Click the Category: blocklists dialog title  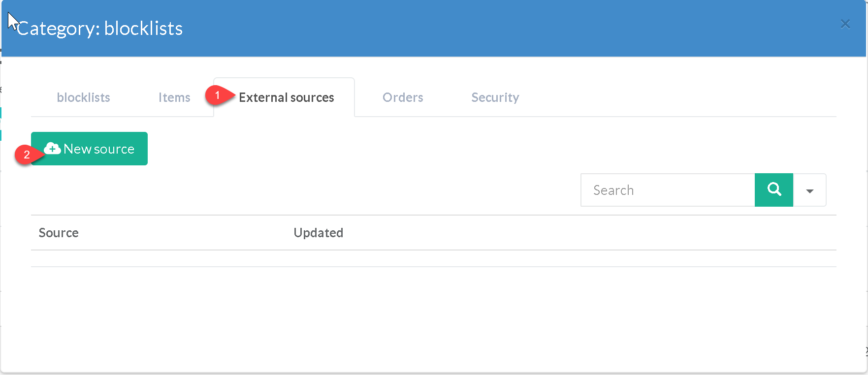(x=100, y=29)
